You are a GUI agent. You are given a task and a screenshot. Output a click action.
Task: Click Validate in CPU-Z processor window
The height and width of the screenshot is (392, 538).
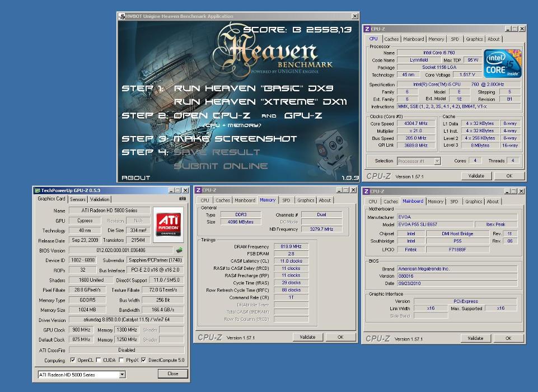pos(476,176)
